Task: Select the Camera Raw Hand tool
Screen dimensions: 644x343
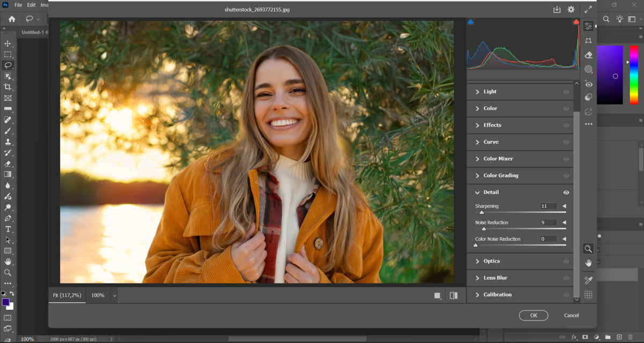Action: pyautogui.click(x=588, y=263)
